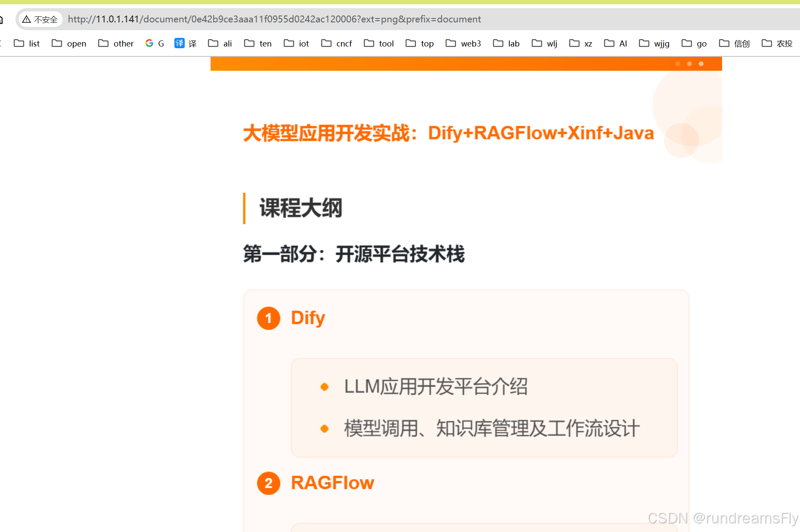Open the 信创 bookmark folder
Viewport: 800px width, 532px height.
[x=734, y=43]
